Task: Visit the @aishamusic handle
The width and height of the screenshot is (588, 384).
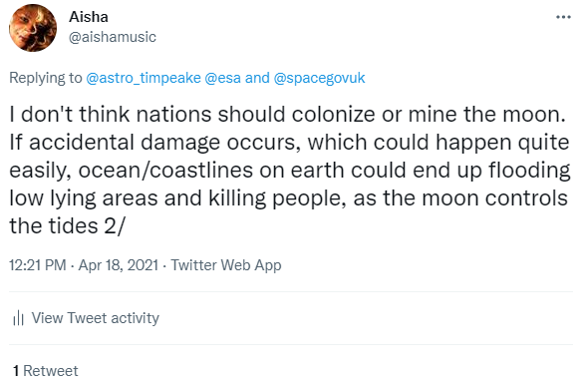Action: point(113,37)
